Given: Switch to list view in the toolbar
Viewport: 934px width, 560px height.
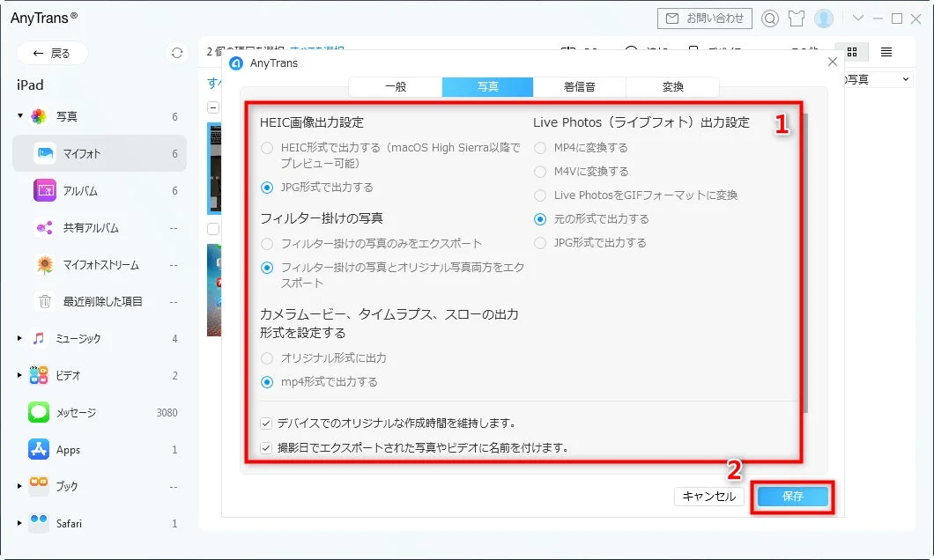Looking at the screenshot, I should [886, 52].
